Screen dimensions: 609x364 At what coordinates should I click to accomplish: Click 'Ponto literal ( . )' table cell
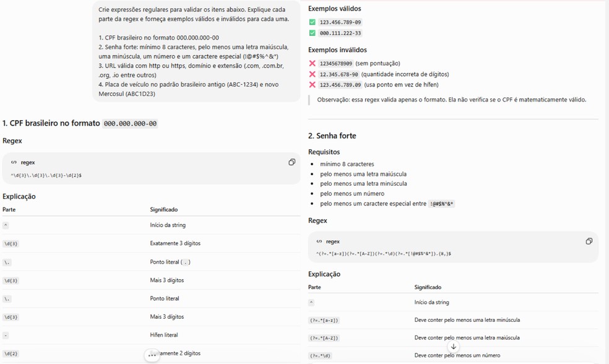170,262
